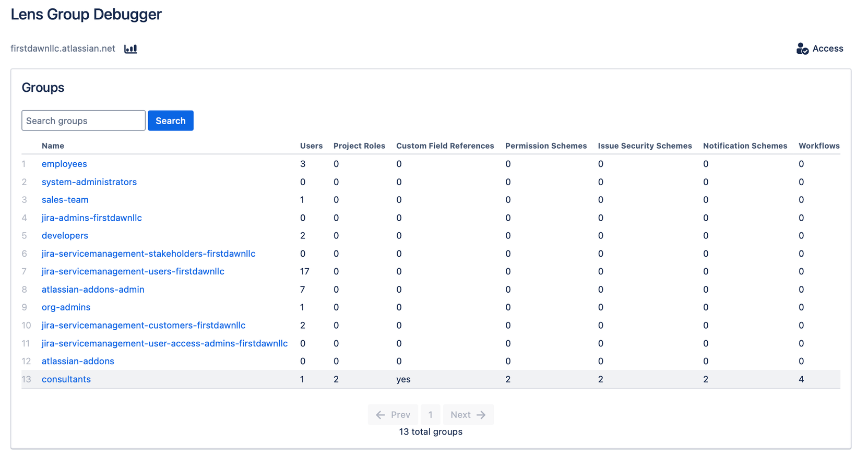The image size is (868, 469).
Task: Open jira-servicemanagement-users-firstdawnllc group
Action: (x=133, y=271)
